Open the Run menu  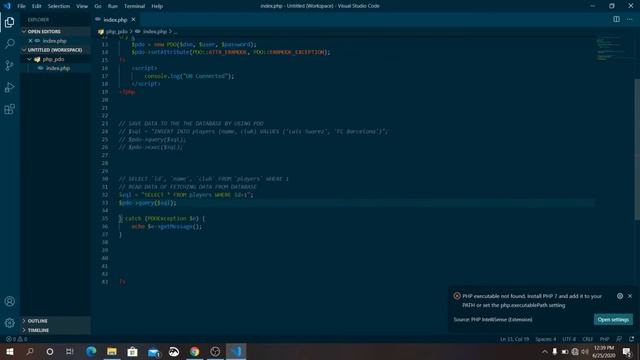[x=113, y=6]
